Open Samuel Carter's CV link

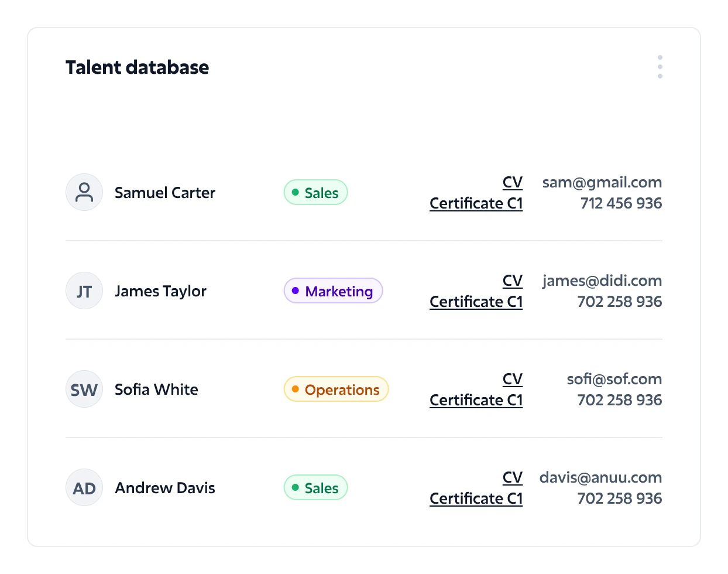click(512, 182)
